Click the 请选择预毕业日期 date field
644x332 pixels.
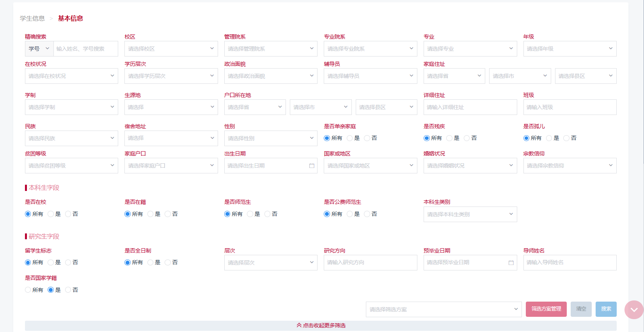470,263
